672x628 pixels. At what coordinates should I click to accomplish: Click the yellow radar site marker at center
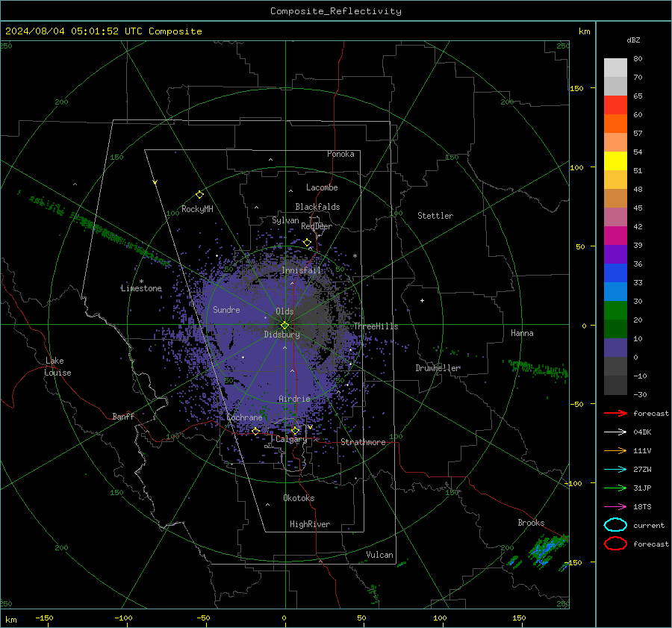click(284, 326)
